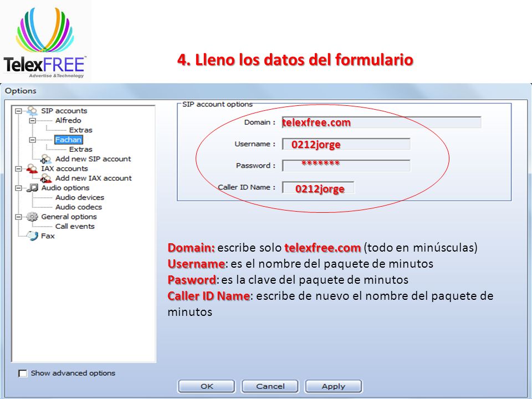Viewport: 532px width, 399px height.
Task: Select General options label in tree
Action: pyautogui.click(x=69, y=217)
